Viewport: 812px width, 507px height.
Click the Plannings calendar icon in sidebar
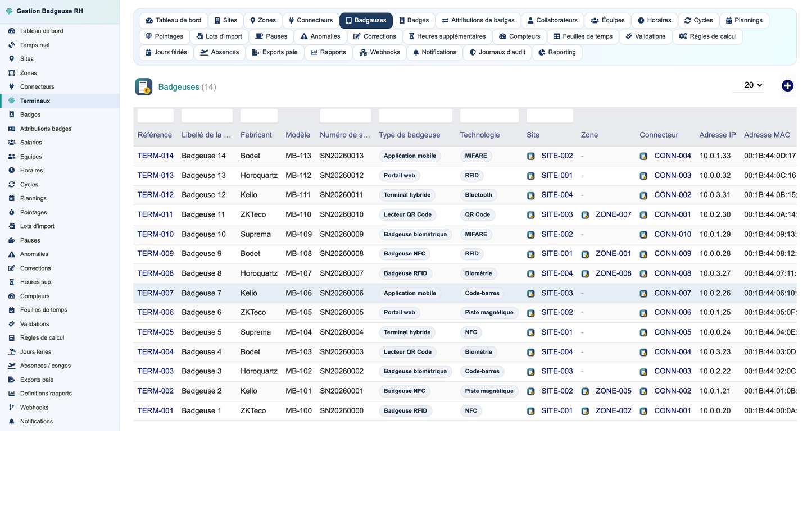11,198
